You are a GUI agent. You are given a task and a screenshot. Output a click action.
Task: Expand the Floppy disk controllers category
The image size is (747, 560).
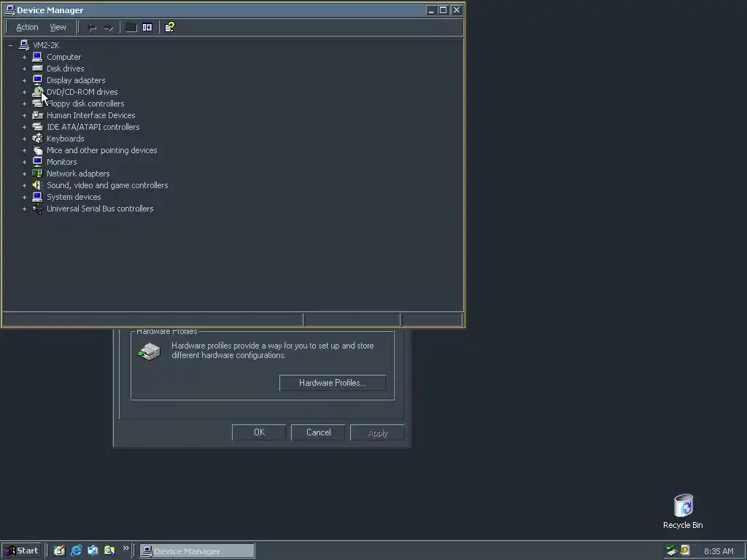tap(24, 104)
